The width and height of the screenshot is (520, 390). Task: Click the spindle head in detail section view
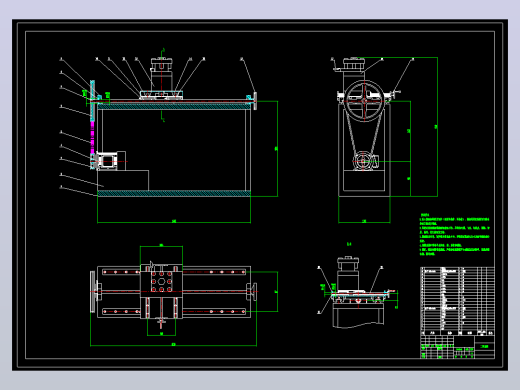[348, 273]
